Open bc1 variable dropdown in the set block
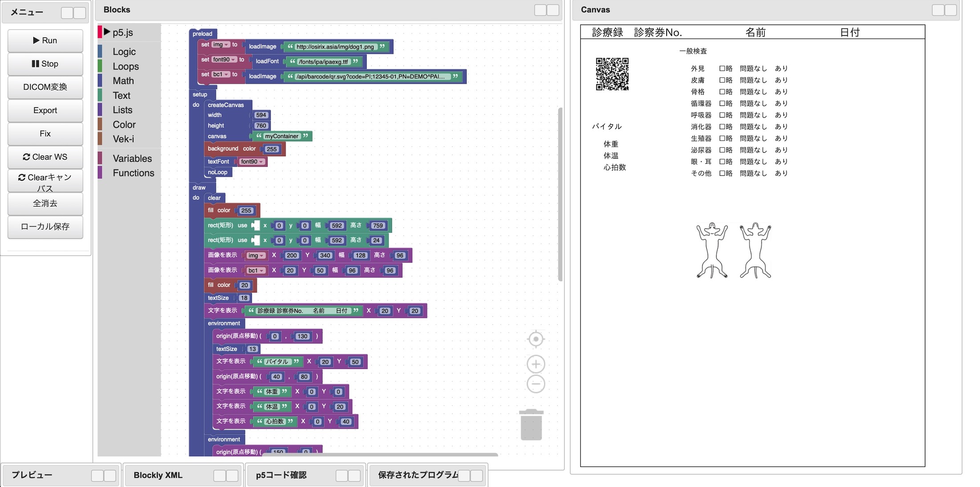The image size is (980, 487). [221, 74]
